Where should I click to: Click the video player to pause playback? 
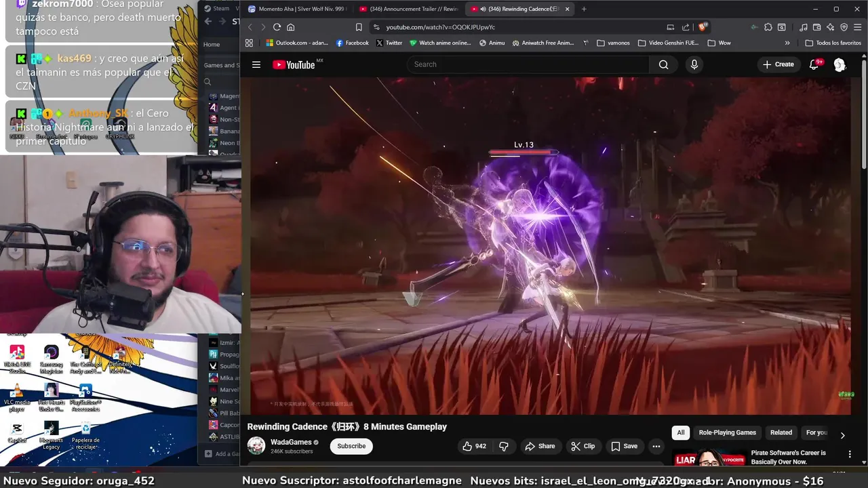550,245
